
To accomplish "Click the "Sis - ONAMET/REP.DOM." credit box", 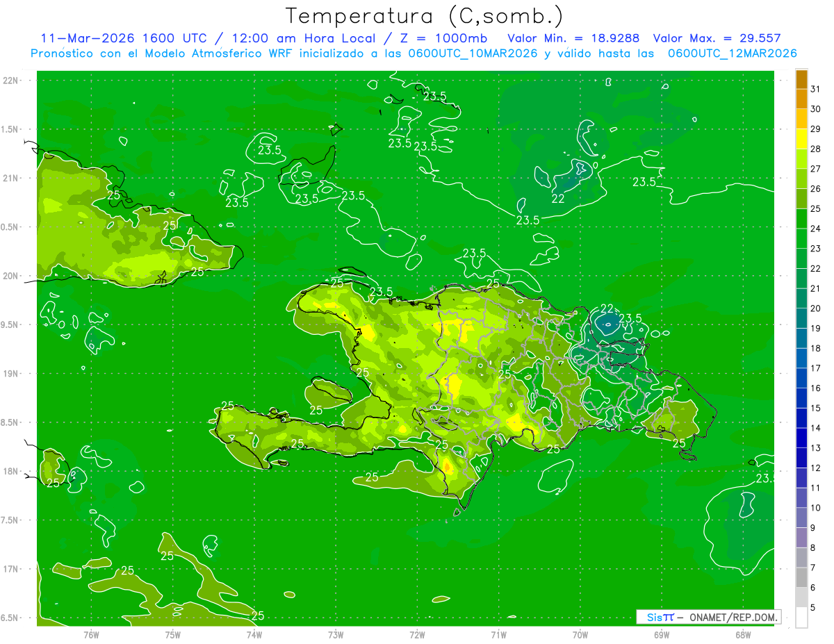I will click(x=708, y=617).
